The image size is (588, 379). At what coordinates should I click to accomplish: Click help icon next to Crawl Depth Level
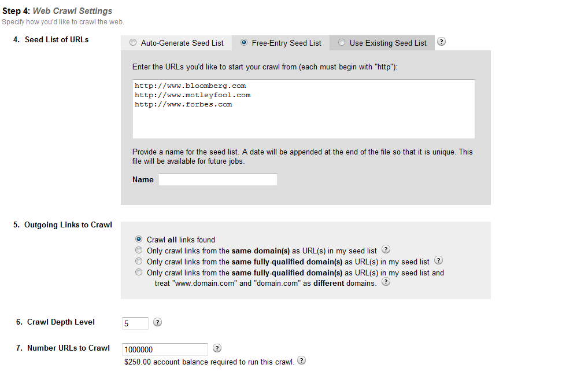pos(158,322)
